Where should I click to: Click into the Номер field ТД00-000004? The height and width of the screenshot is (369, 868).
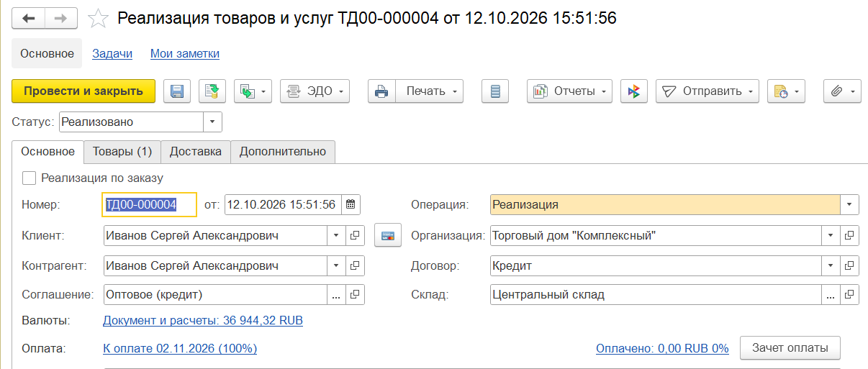click(150, 204)
